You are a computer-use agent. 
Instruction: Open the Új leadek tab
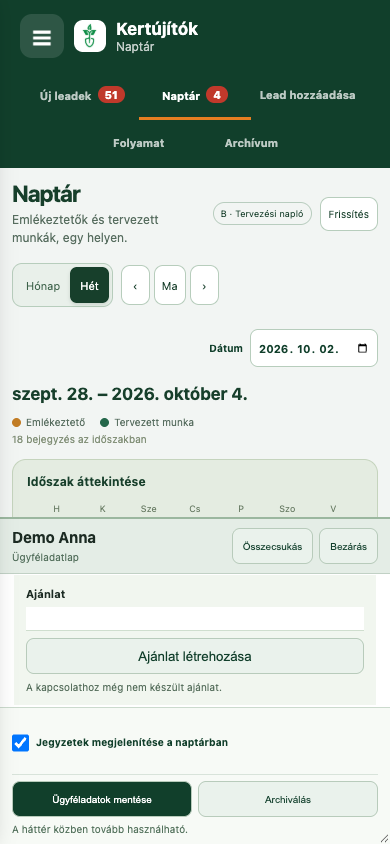click(66, 96)
